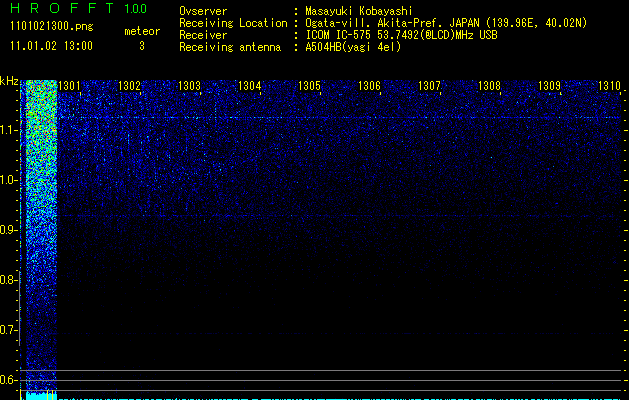The height and width of the screenshot is (400, 629).
Task: Click time marker 1306
Action: coord(369,86)
